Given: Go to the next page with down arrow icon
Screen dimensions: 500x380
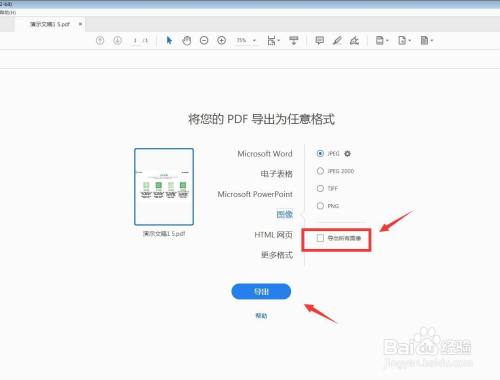Looking at the screenshot, I should pos(117,41).
